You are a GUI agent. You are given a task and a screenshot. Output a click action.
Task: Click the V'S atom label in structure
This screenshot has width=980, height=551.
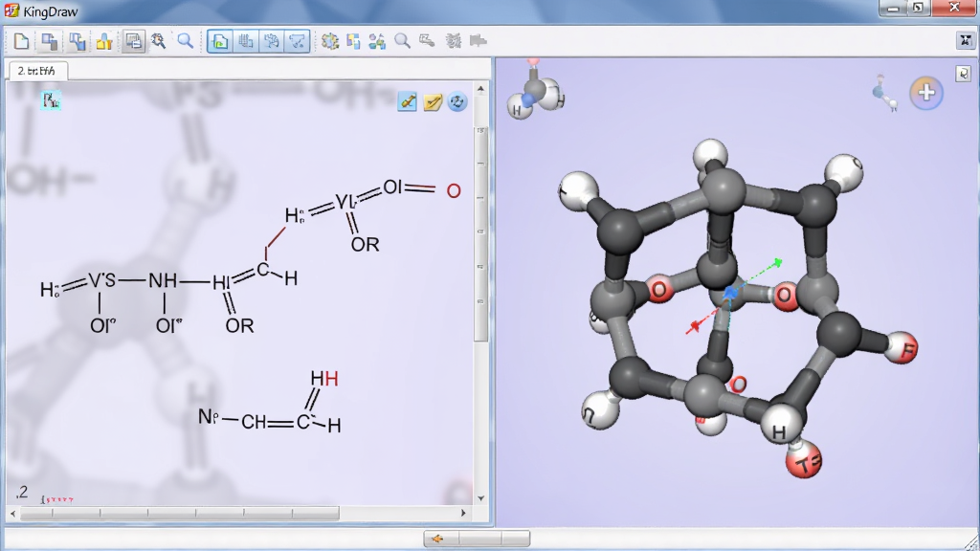click(101, 280)
